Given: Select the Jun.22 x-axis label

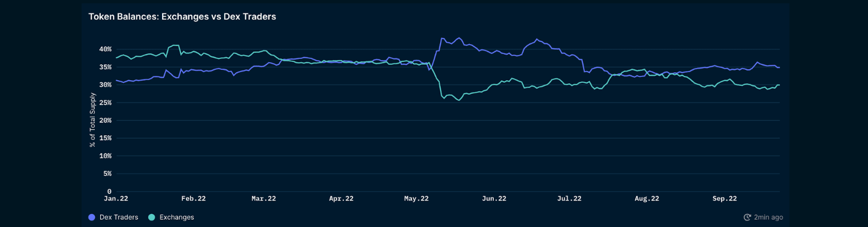Looking at the screenshot, I should (x=494, y=199).
